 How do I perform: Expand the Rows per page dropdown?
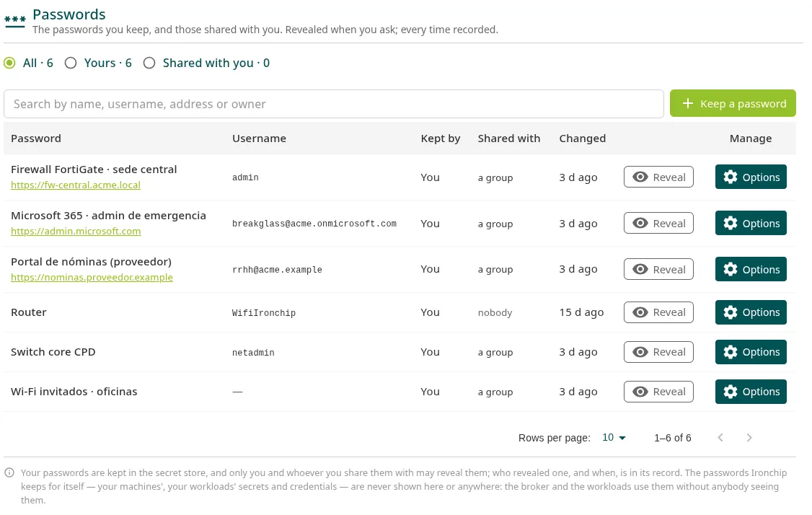[614, 438]
